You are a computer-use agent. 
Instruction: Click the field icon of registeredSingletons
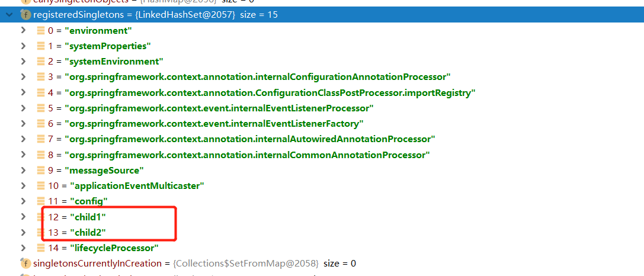click(x=26, y=15)
